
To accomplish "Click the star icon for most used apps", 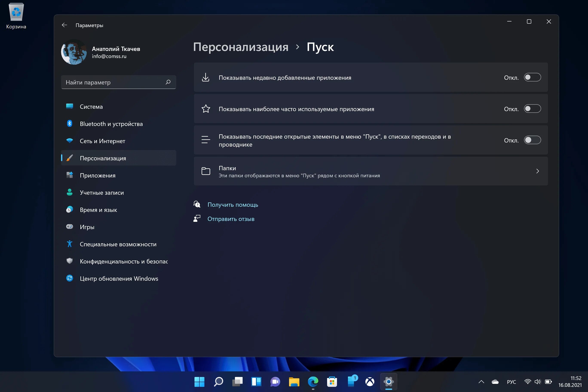I will point(206,109).
